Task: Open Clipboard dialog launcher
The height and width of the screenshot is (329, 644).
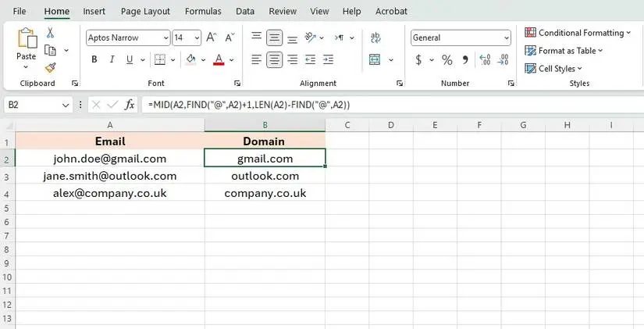Action: click(x=75, y=84)
